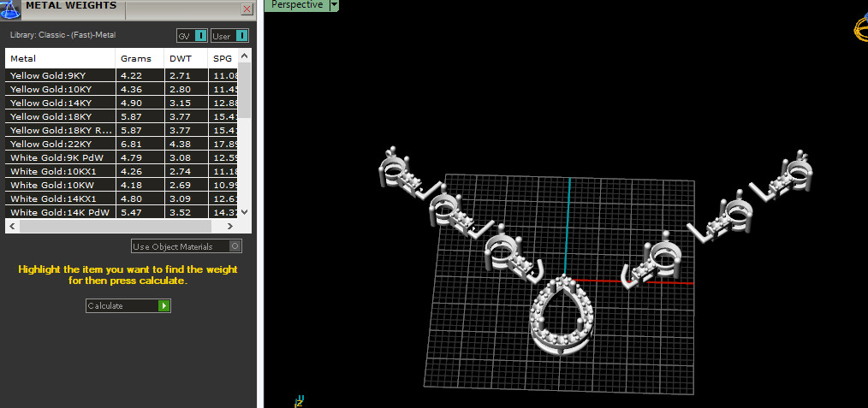Click the table's scroll left arrow

[x=12, y=226]
